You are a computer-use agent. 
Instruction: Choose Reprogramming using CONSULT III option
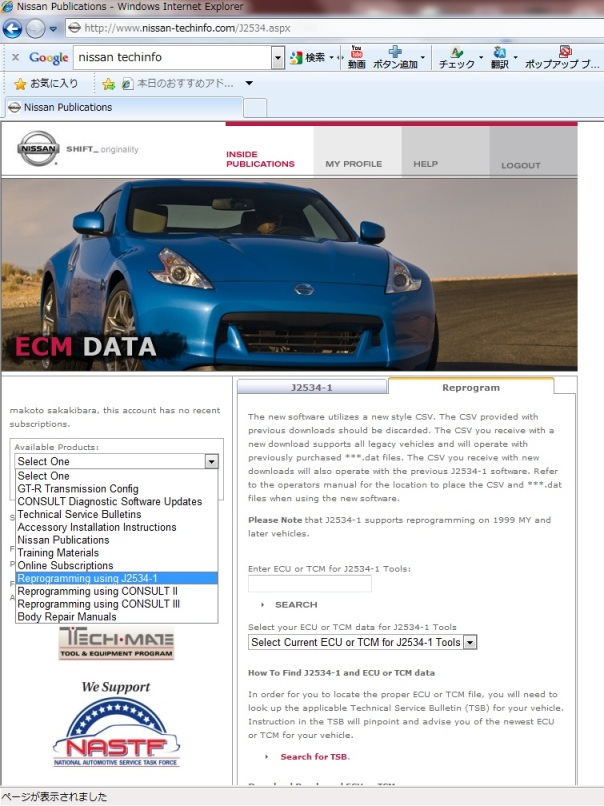117,604
